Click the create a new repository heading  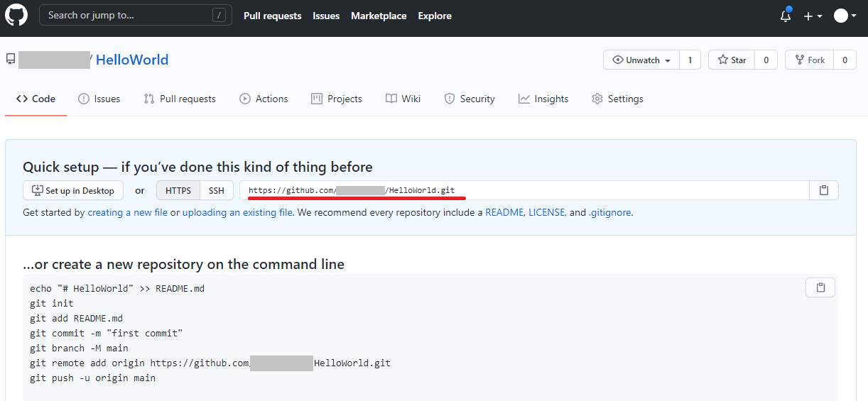183,264
